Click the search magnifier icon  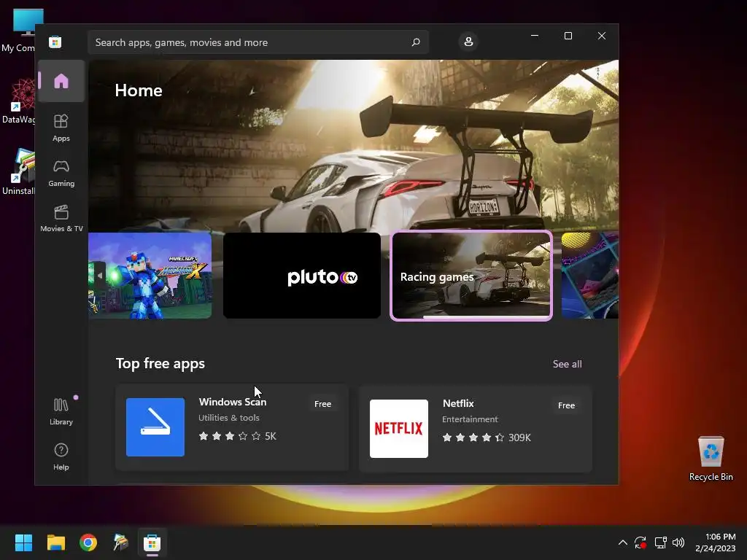(416, 42)
